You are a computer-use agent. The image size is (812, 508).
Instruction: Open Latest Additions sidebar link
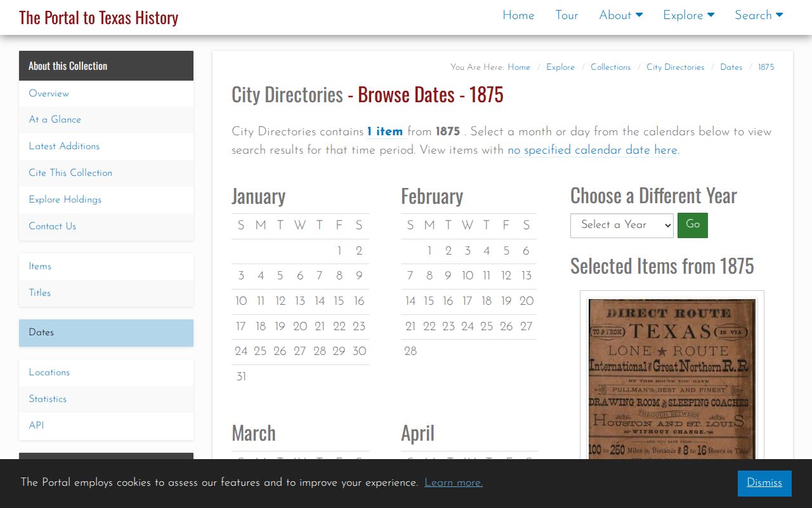point(106,146)
